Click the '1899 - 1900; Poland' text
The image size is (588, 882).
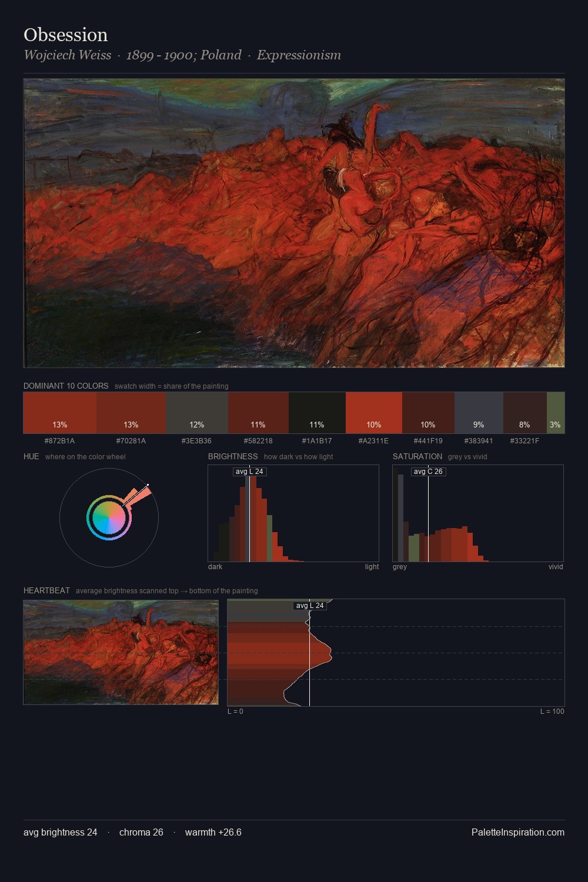[x=184, y=55]
